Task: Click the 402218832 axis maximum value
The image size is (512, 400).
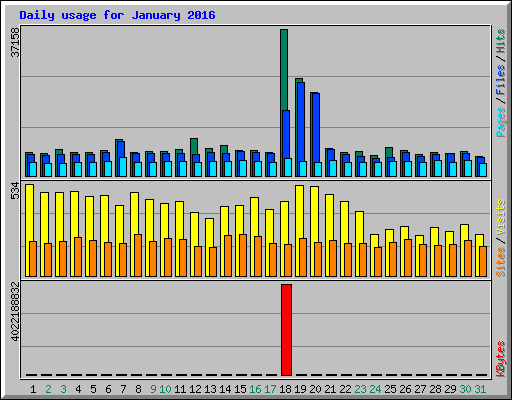Action: pyautogui.click(x=15, y=312)
